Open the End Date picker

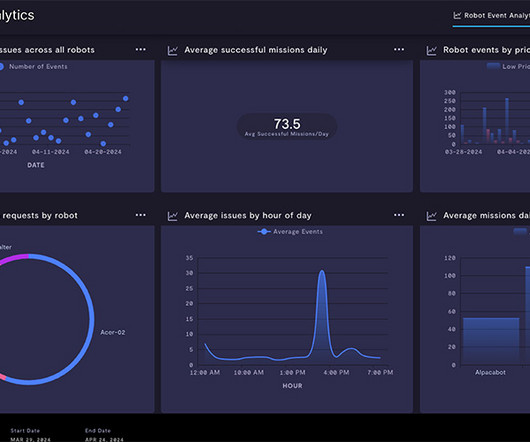(104, 435)
